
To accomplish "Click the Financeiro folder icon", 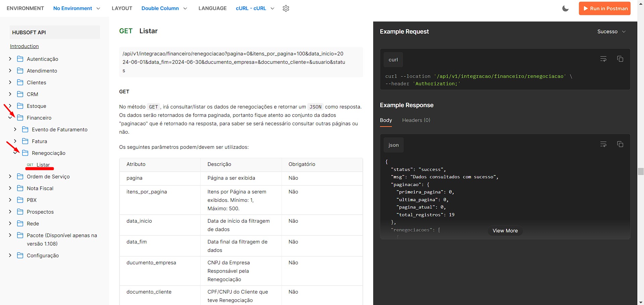I will point(20,118).
